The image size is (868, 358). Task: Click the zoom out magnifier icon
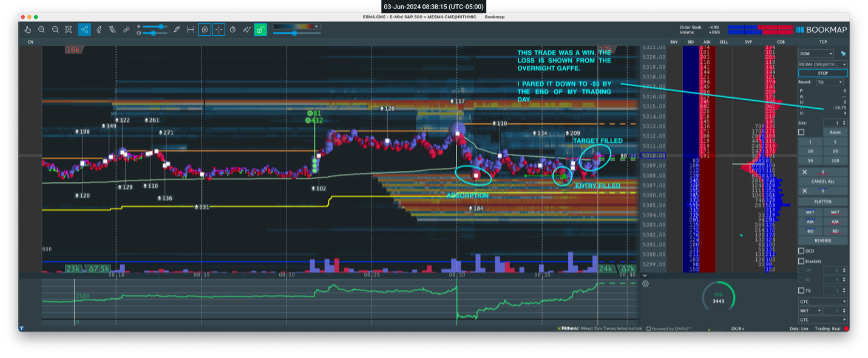(x=55, y=29)
